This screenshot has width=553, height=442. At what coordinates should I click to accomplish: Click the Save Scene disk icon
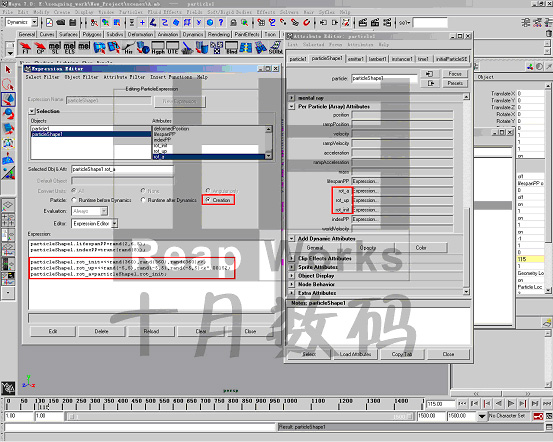pyautogui.click(x=73, y=23)
